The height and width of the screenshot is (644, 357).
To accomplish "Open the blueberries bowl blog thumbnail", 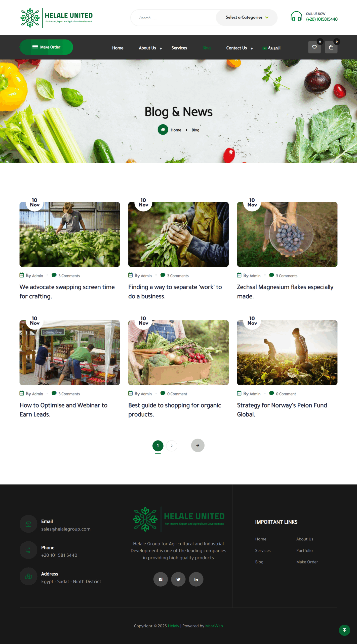I will click(x=287, y=234).
